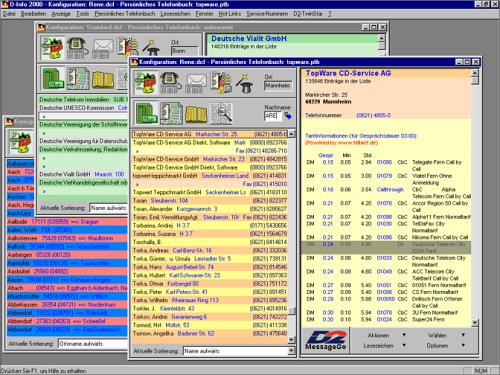Image resolution: width=500 pixels, height=375 pixels.
Task: Click Germany book and stack icon in Standard.dcl
Action: pos(127,47)
